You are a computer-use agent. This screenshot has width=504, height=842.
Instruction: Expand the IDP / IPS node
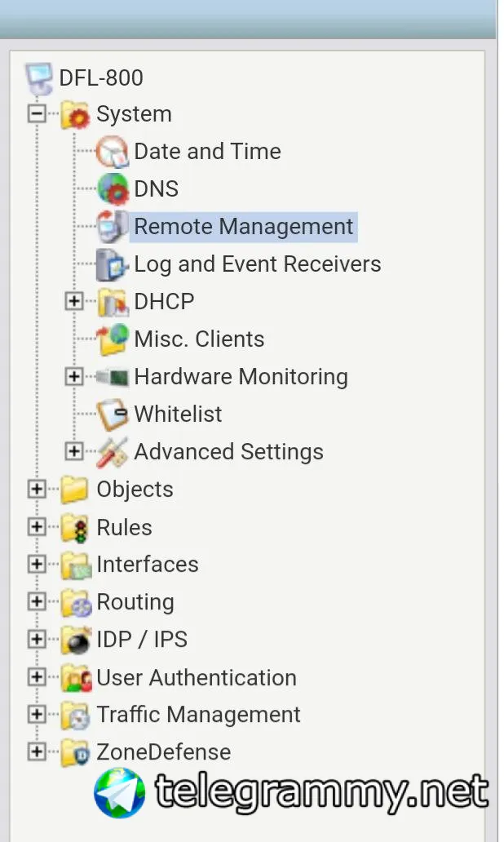point(37,639)
